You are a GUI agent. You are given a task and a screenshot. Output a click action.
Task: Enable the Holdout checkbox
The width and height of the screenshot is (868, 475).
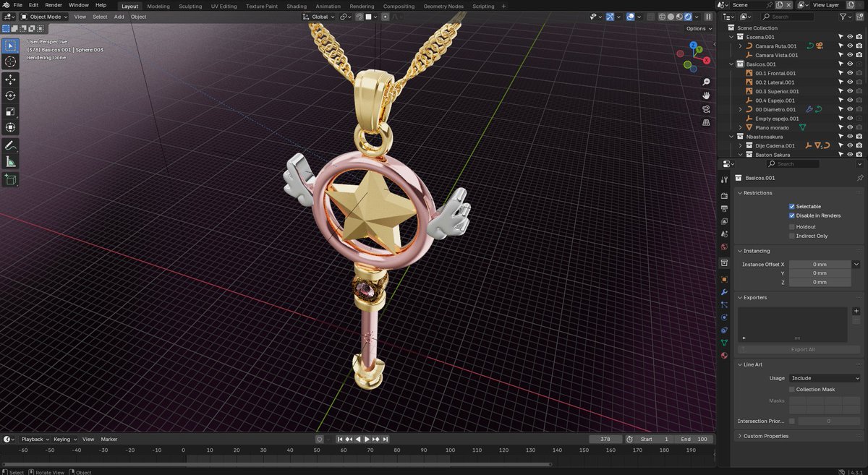click(x=792, y=227)
